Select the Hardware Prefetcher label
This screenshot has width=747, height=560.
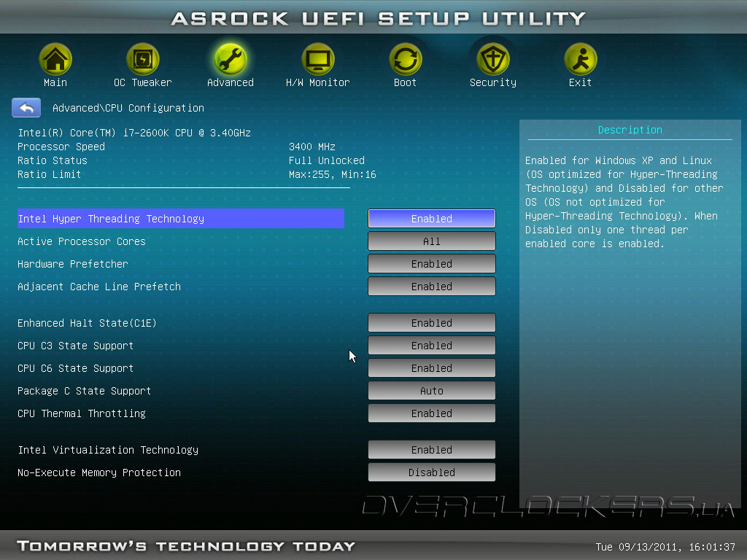pos(73,264)
